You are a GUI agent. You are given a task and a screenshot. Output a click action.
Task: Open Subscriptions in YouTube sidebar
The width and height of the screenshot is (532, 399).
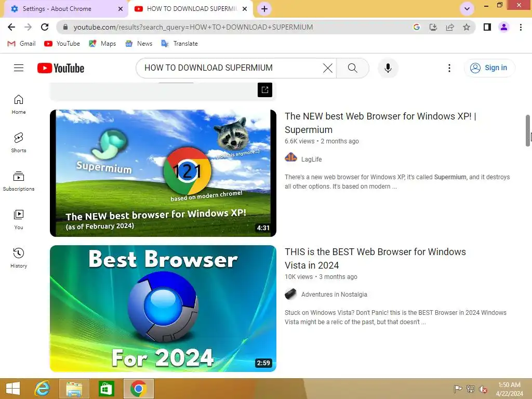point(19,181)
